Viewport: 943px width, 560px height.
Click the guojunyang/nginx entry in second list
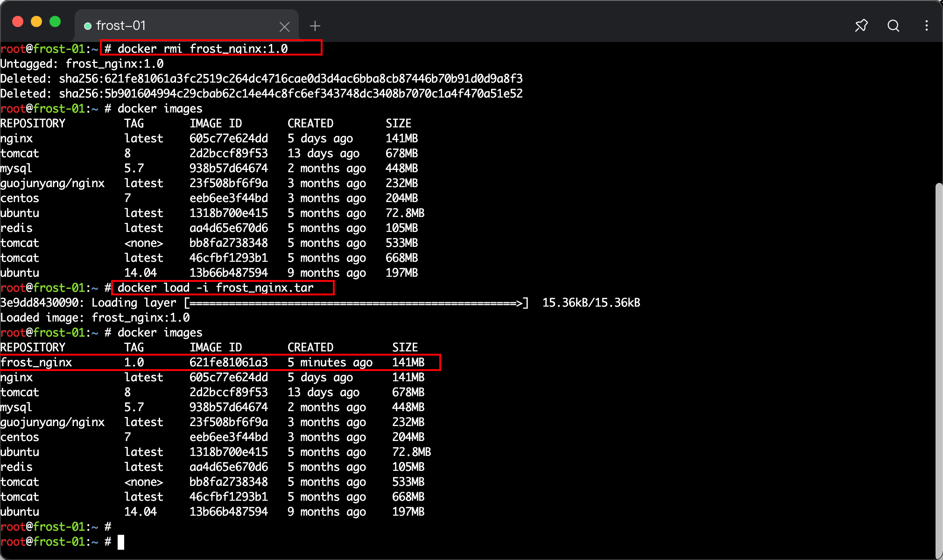pyautogui.click(x=52, y=422)
